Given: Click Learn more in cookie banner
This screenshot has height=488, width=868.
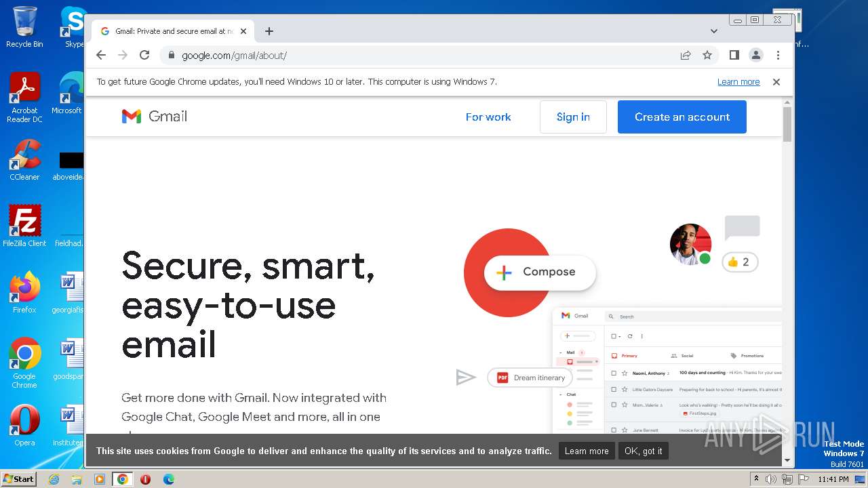Looking at the screenshot, I should pyautogui.click(x=587, y=451).
